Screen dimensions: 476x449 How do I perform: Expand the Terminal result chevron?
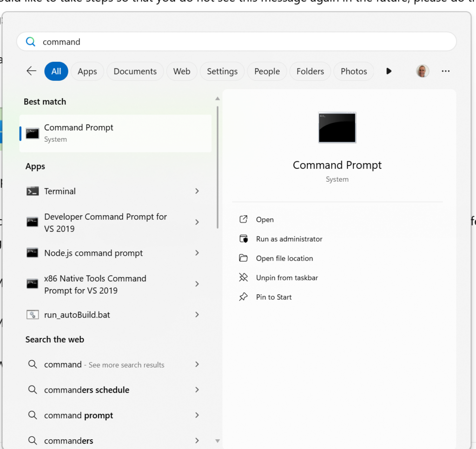(197, 191)
